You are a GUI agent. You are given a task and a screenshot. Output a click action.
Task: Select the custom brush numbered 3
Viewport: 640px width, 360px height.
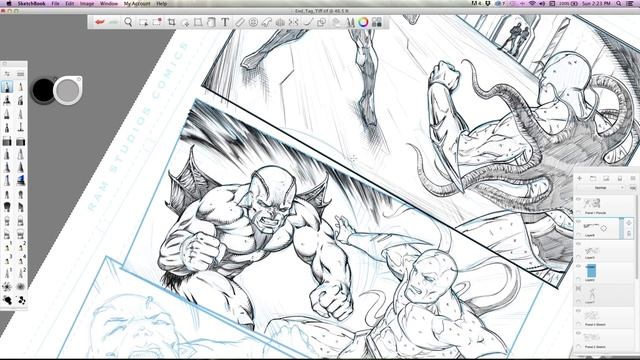7,260
